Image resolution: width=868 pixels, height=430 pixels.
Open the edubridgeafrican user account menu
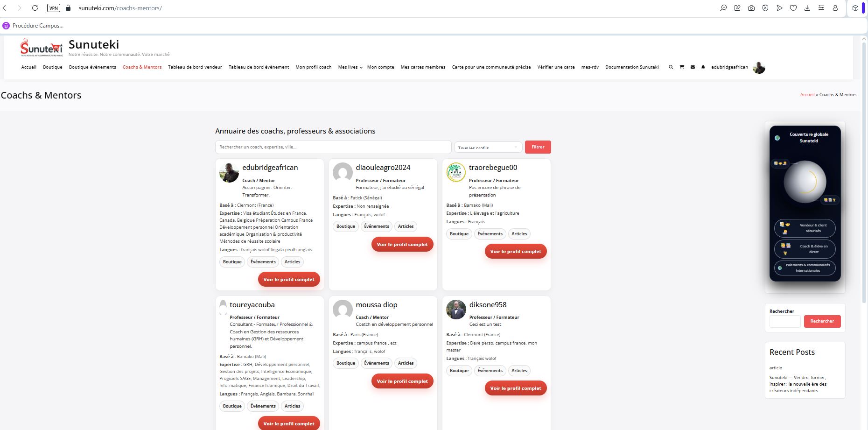[737, 67]
